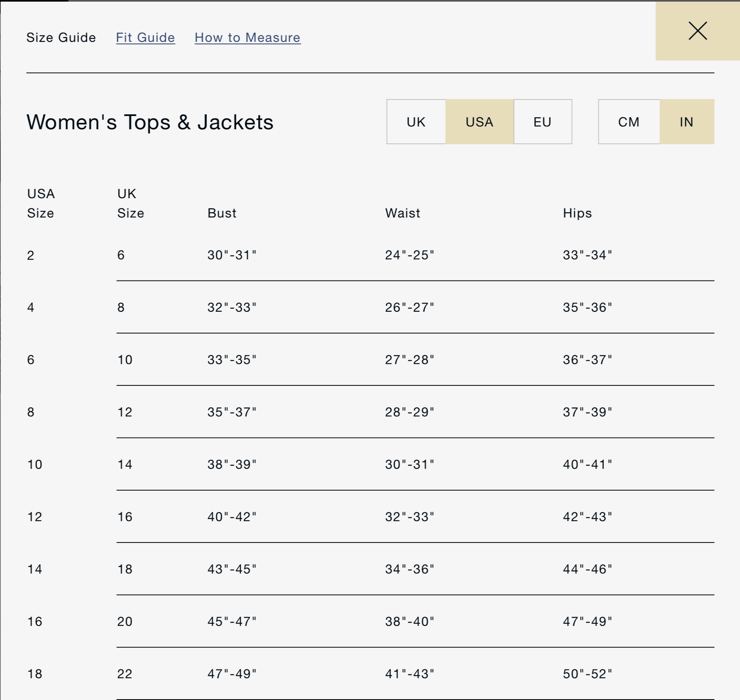Screen dimensions: 740x700
Task: Click the Hips column header
Action: click(577, 213)
